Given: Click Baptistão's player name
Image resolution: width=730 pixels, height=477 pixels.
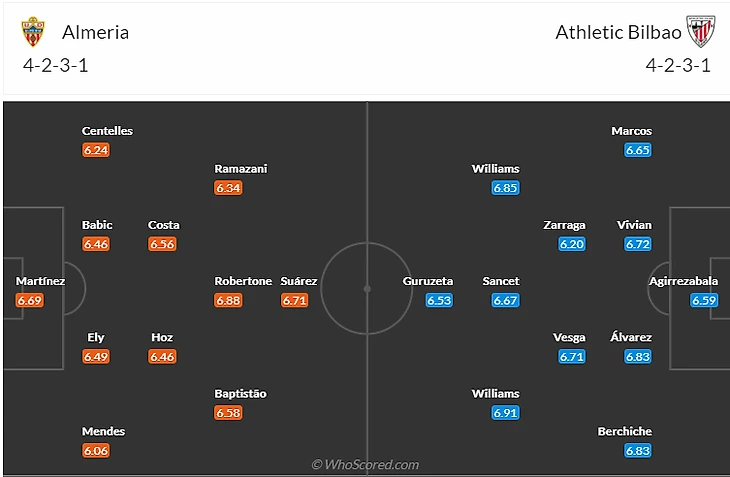Looking at the screenshot, I should click(240, 394).
